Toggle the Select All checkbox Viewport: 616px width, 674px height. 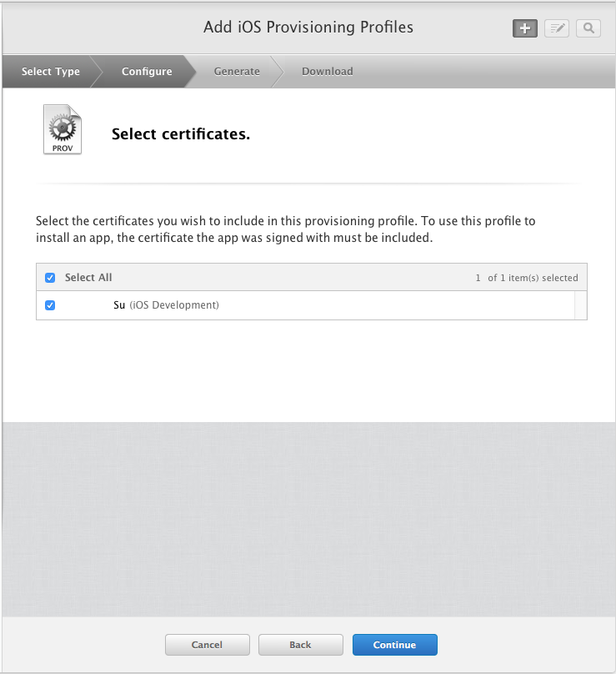tap(50, 278)
